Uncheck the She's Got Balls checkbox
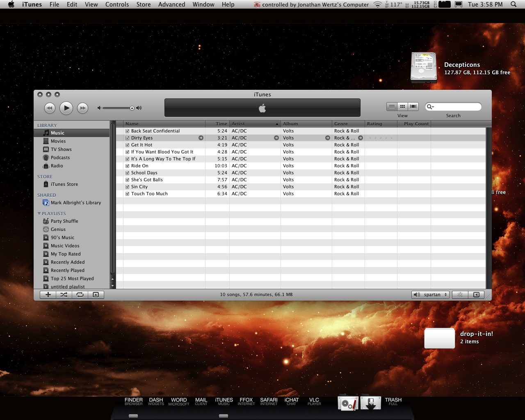Screen dimensions: 525x420 coord(128,180)
